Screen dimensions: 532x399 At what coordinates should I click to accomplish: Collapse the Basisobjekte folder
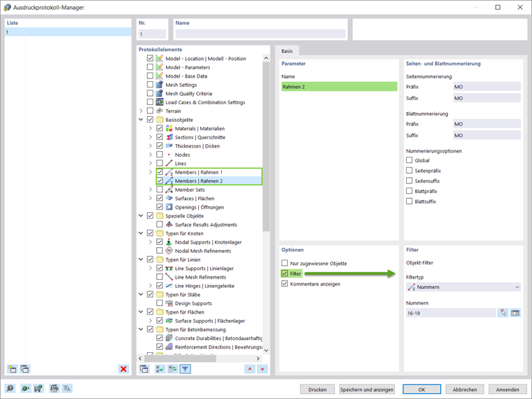click(x=141, y=120)
